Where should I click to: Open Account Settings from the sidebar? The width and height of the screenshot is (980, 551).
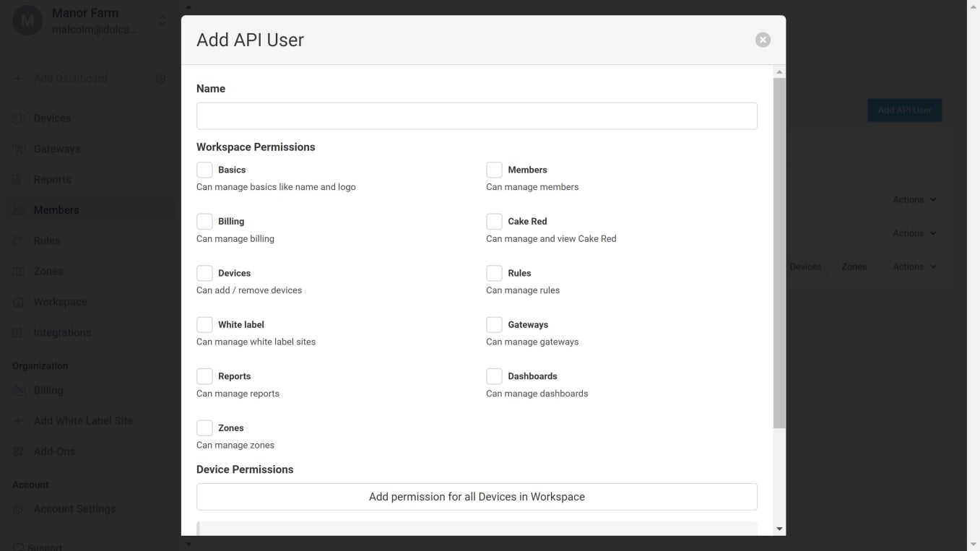pyautogui.click(x=18, y=508)
